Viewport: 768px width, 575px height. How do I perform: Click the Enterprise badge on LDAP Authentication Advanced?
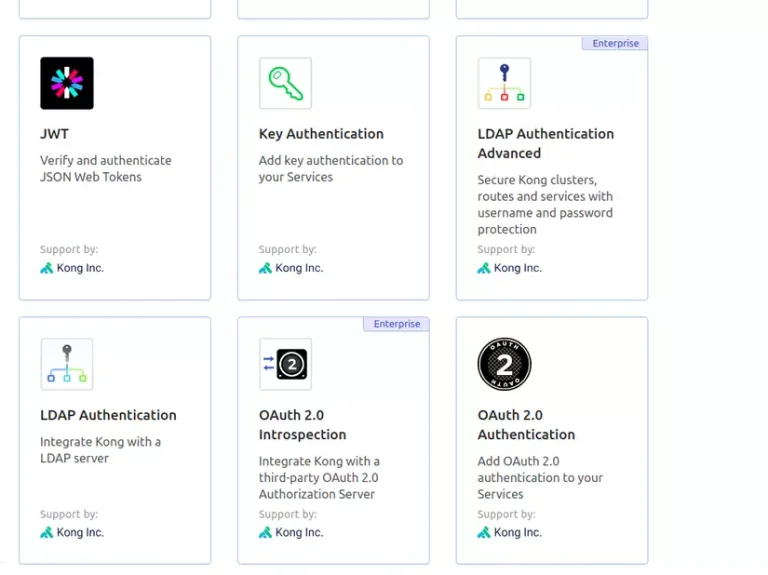click(615, 43)
